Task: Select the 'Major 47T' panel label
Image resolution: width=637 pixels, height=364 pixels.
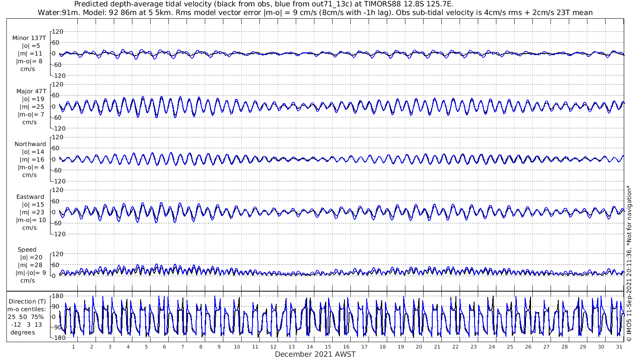Action: pos(30,91)
